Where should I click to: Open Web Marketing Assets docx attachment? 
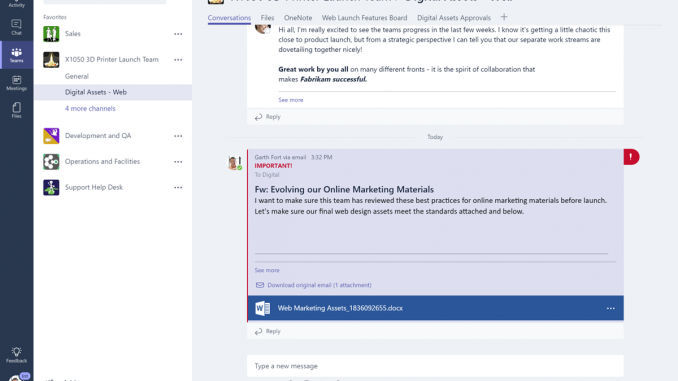[x=435, y=308]
